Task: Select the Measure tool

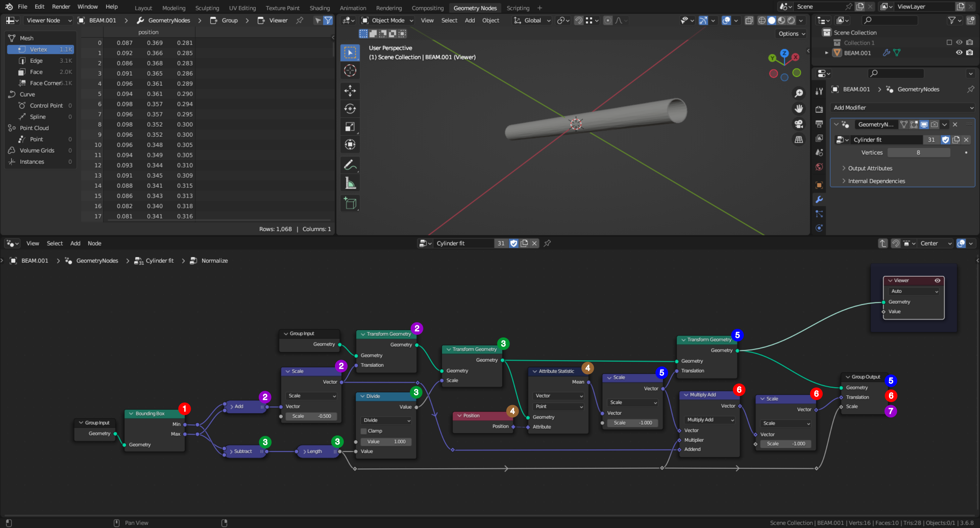Action: click(x=350, y=183)
